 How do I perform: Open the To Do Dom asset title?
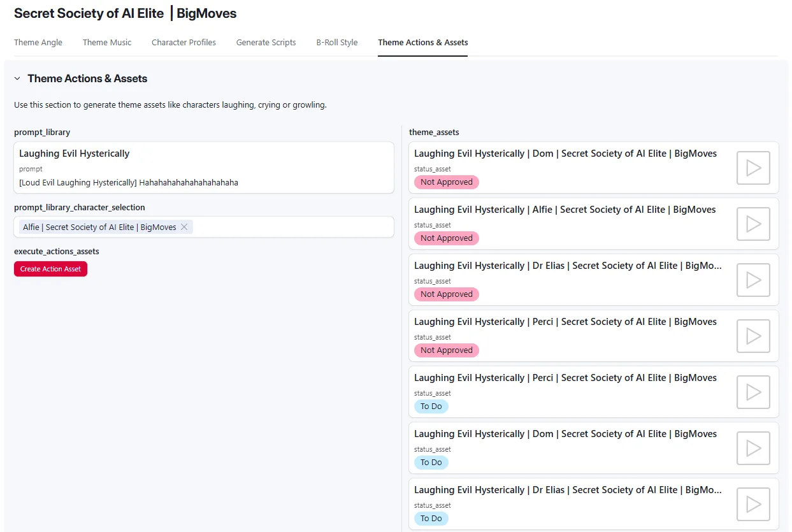coord(565,434)
